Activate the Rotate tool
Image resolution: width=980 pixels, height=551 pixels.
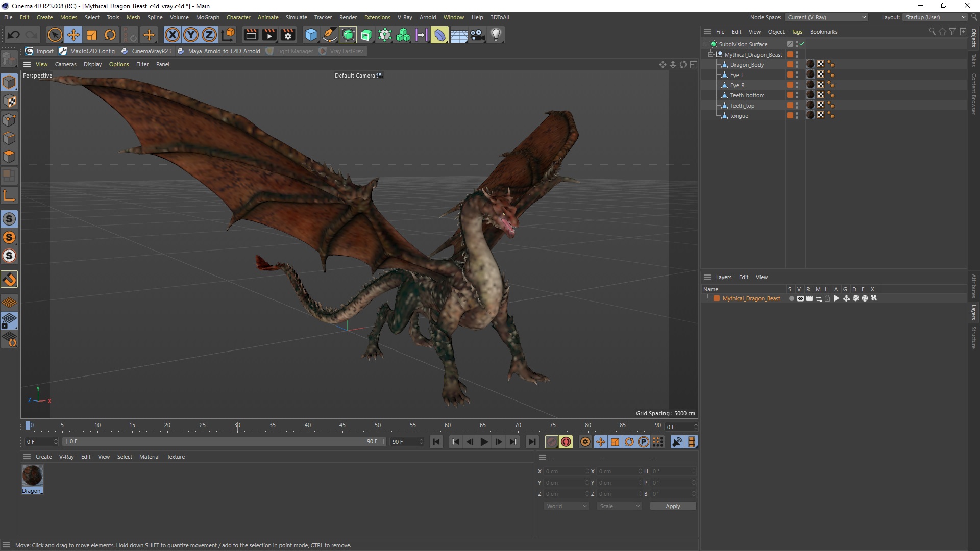(x=110, y=35)
